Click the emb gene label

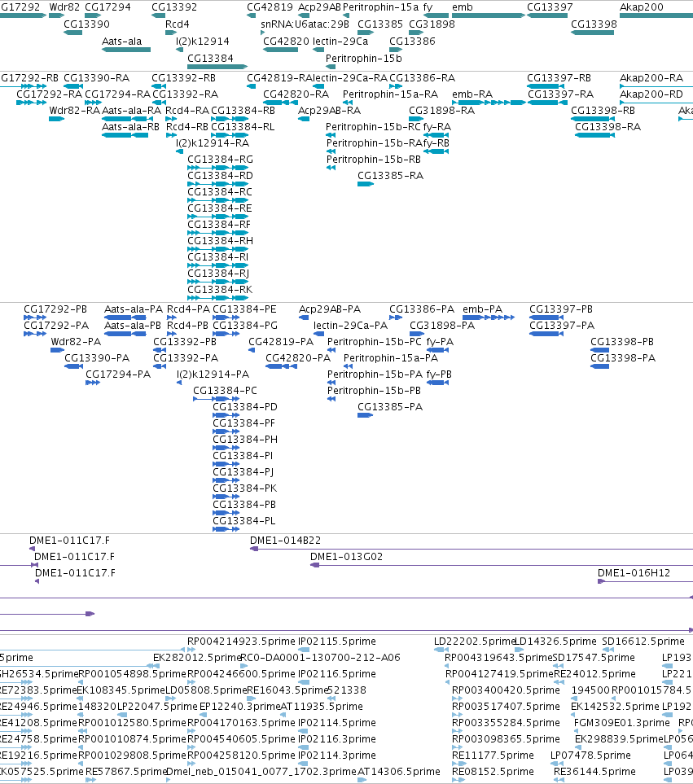[462, 7]
